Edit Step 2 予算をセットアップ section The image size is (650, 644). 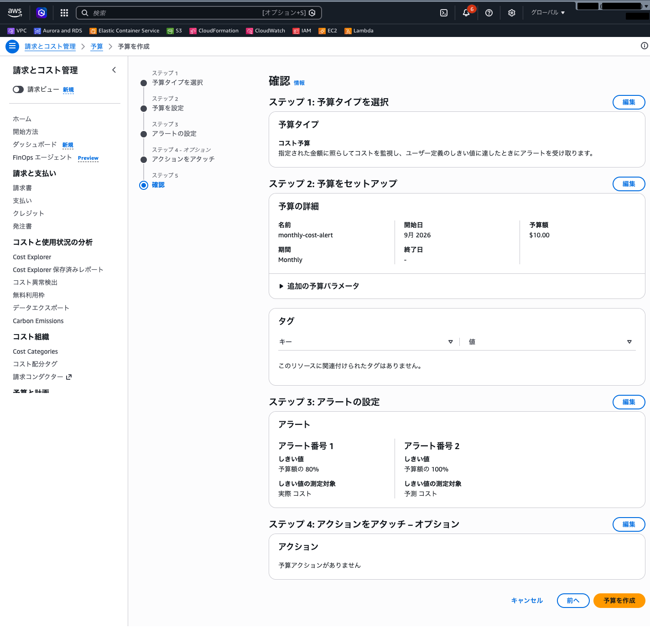(x=629, y=184)
